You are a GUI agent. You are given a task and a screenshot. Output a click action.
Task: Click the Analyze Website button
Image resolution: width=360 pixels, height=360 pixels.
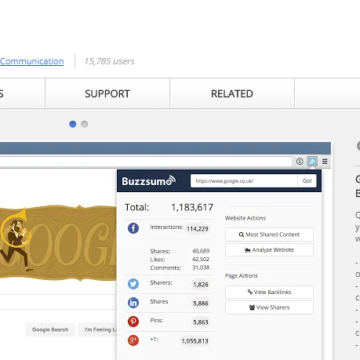point(269,250)
